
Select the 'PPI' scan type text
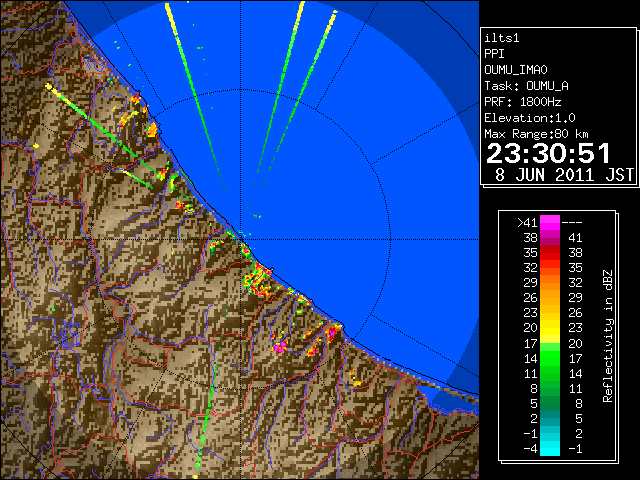pos(494,54)
